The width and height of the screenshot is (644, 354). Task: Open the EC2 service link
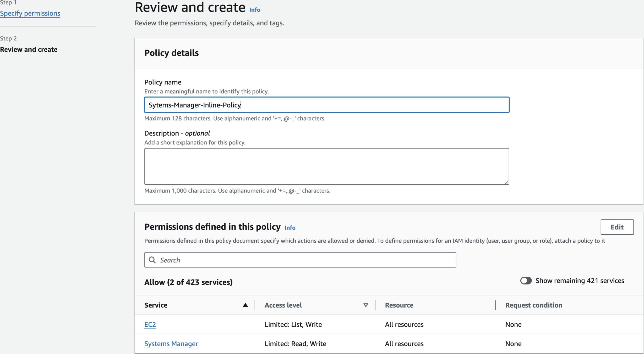tap(150, 324)
